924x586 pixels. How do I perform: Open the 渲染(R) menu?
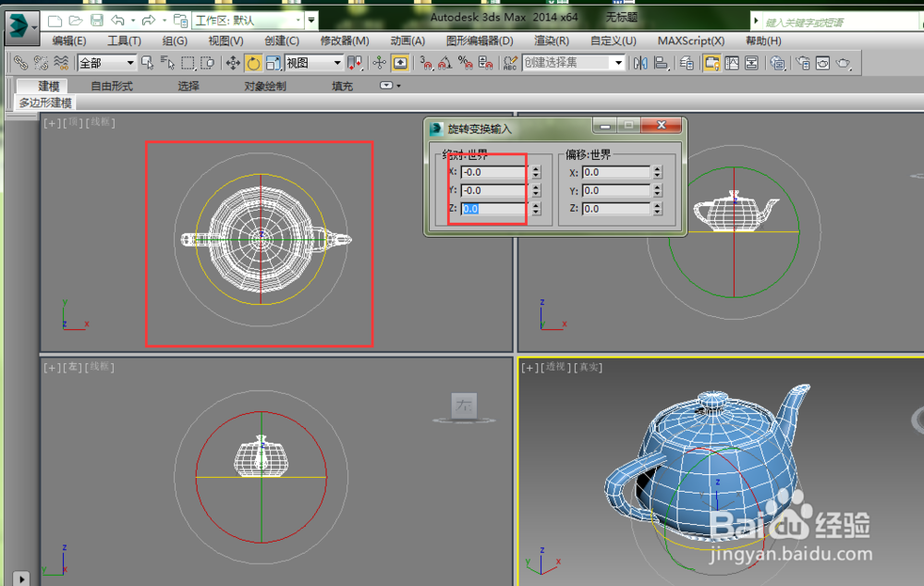pos(552,41)
